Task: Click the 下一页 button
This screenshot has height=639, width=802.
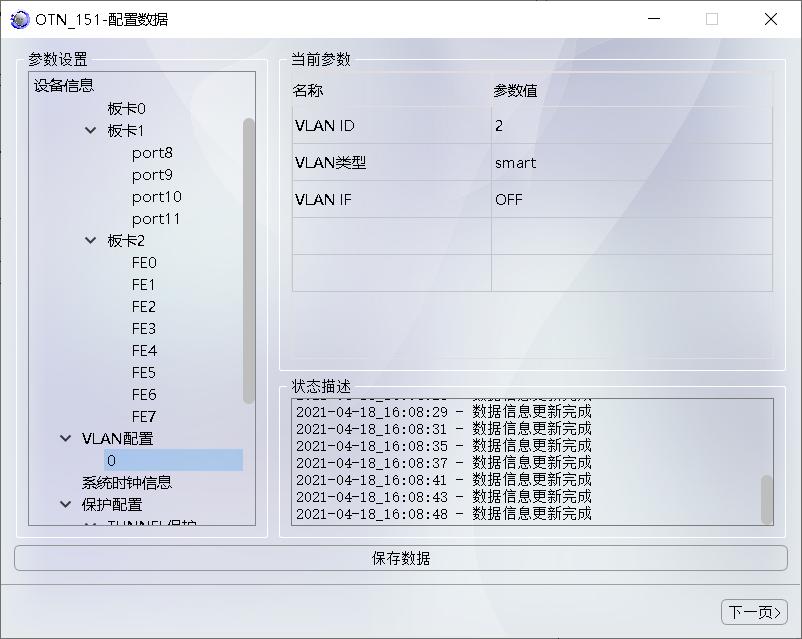Action: [757, 612]
